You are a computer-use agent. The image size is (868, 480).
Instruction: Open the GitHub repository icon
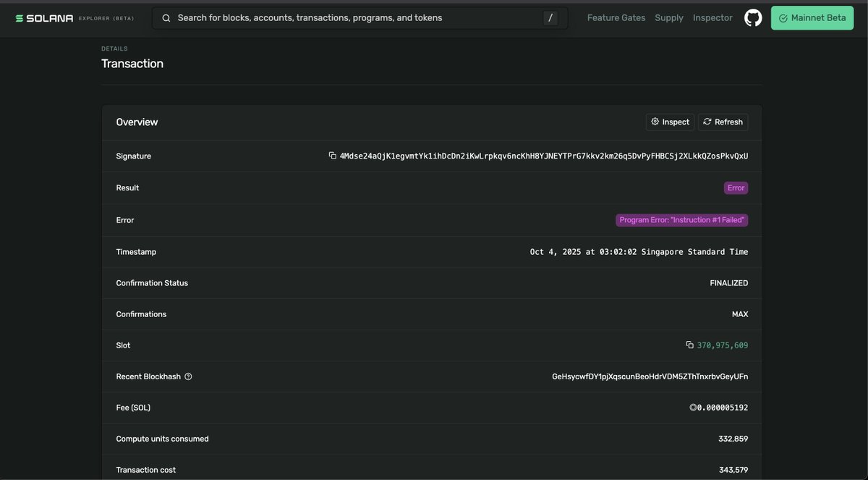point(753,18)
